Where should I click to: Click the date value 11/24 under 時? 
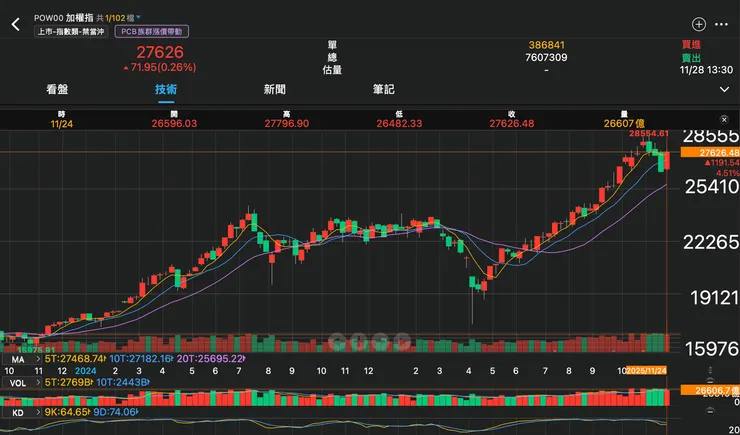point(62,124)
